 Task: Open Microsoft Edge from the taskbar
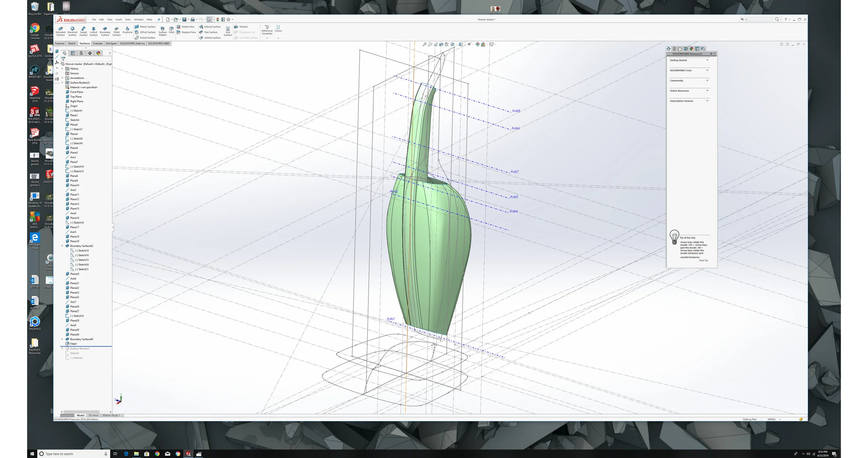pyautogui.click(x=126, y=454)
